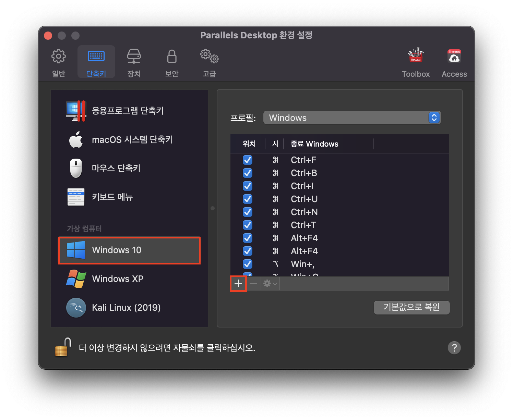Select macOS 시스템 단축키 item

coord(129,139)
